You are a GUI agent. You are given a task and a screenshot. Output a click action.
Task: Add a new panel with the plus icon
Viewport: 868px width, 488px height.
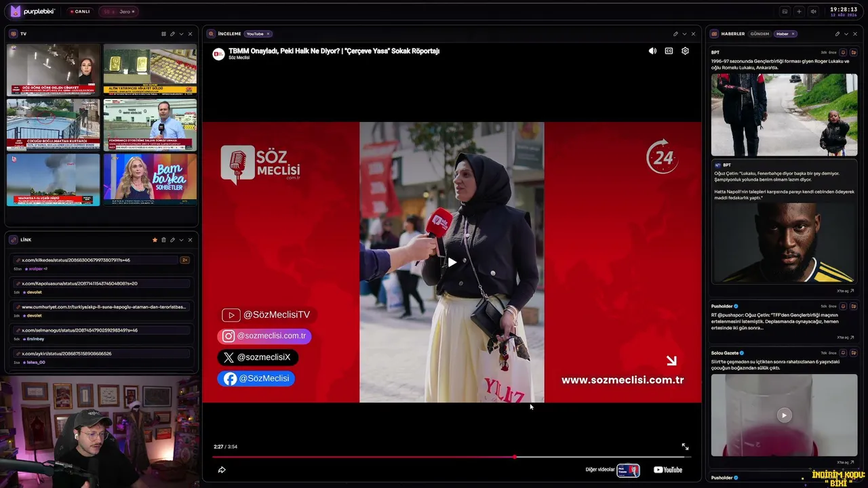(x=799, y=12)
